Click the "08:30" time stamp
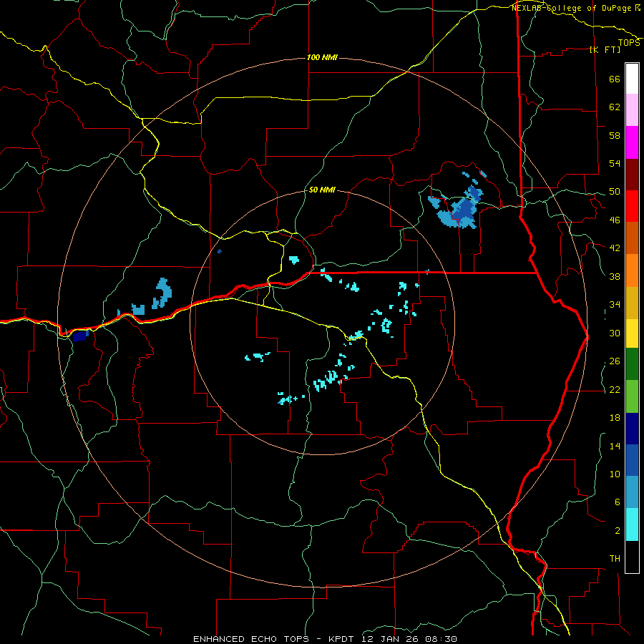This screenshot has width=644, height=644. (x=442, y=639)
